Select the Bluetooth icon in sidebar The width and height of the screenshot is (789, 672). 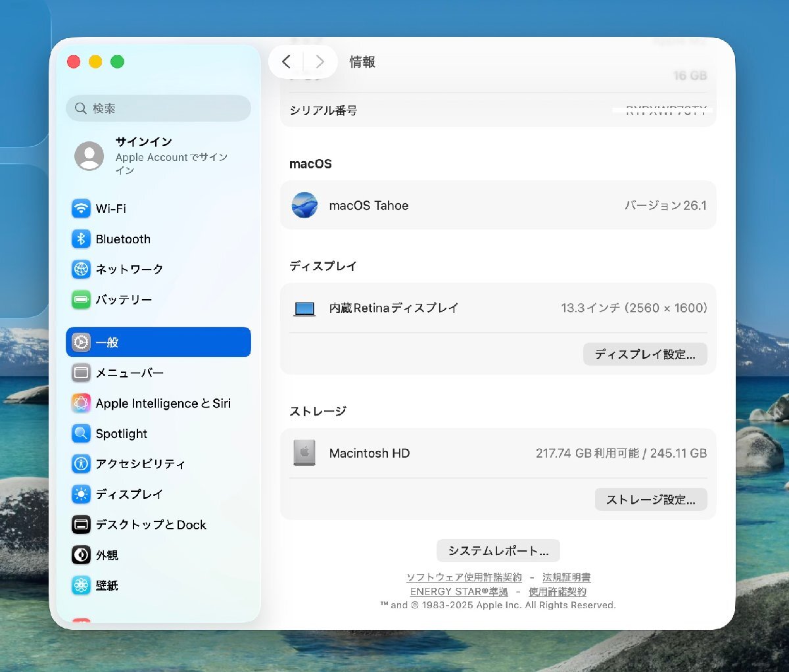pyautogui.click(x=81, y=239)
